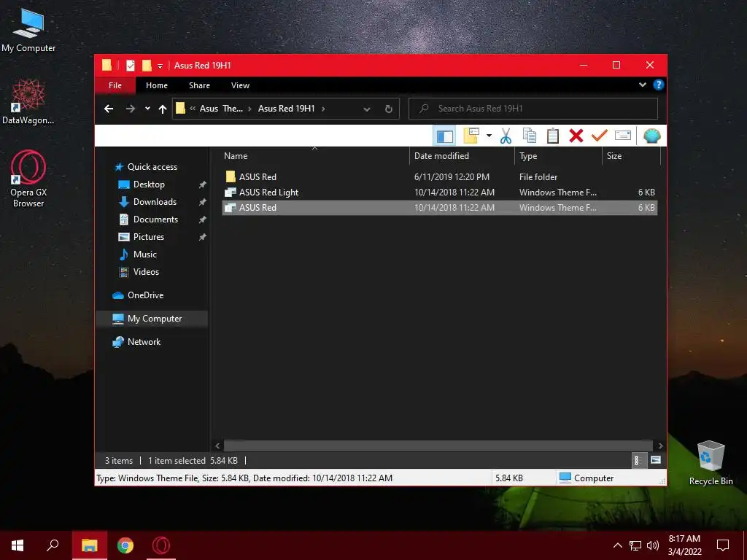Open Documents in navigation pane
The width and height of the screenshot is (747, 560).
point(155,219)
